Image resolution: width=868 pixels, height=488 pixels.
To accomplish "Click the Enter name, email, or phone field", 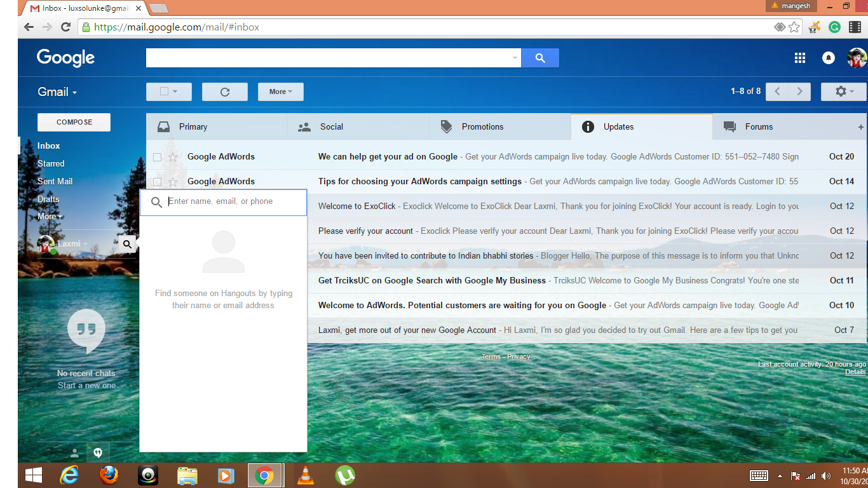I will (x=223, y=202).
